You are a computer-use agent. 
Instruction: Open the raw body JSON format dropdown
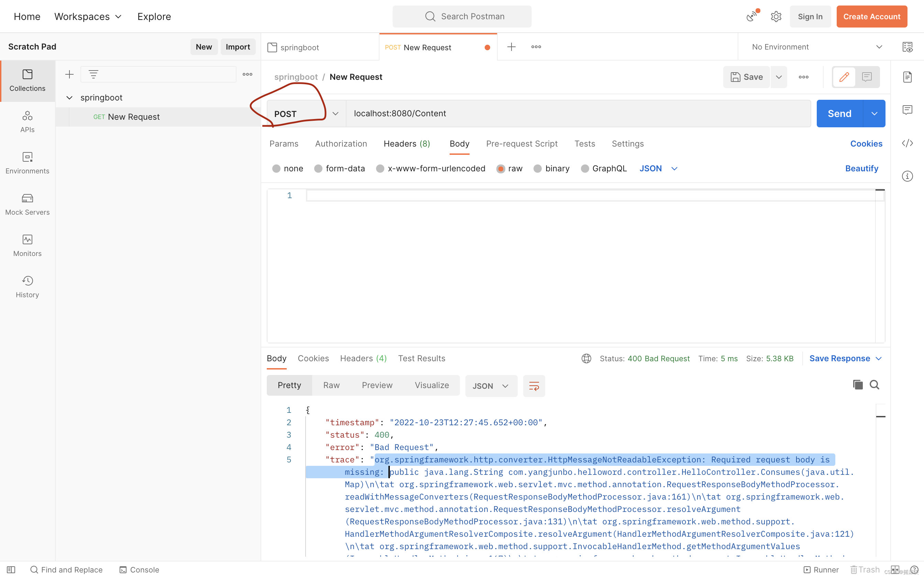point(659,169)
